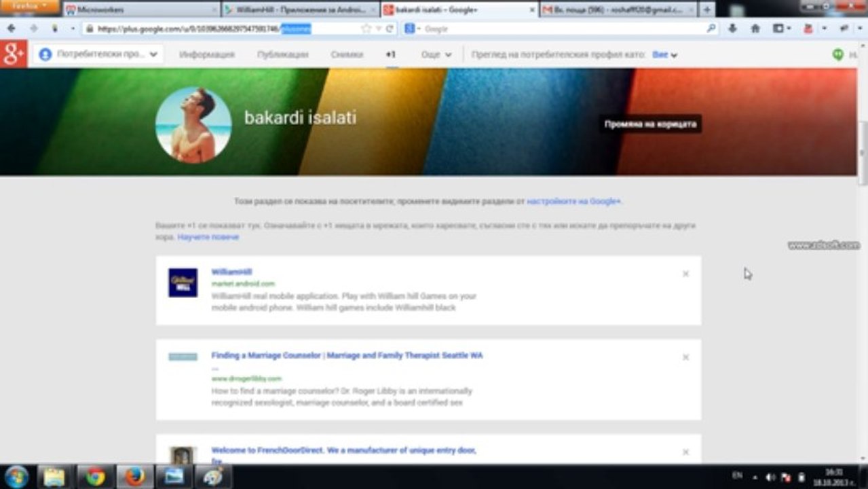This screenshot has width=868, height=489.
Task: Follow the Научете повече link
Action: 208,237
